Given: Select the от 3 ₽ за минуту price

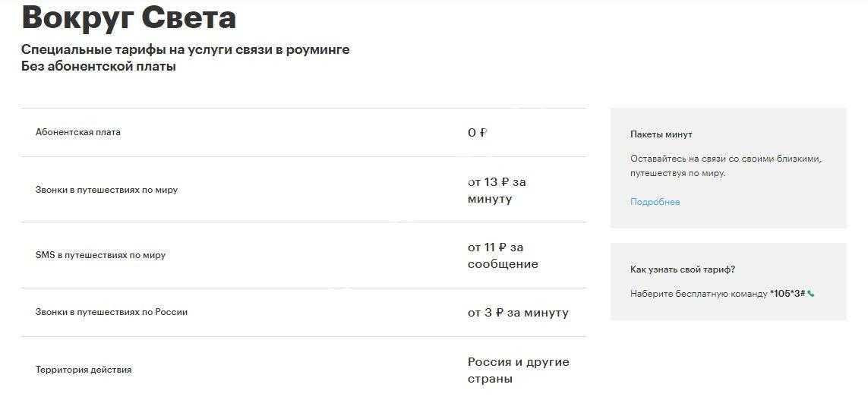Looking at the screenshot, I should 518,313.
